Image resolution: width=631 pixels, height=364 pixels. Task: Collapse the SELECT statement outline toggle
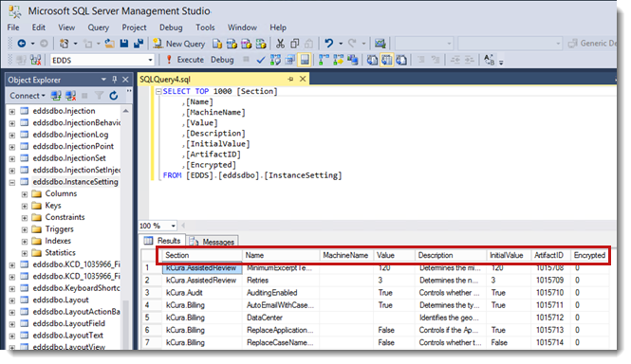coord(158,92)
